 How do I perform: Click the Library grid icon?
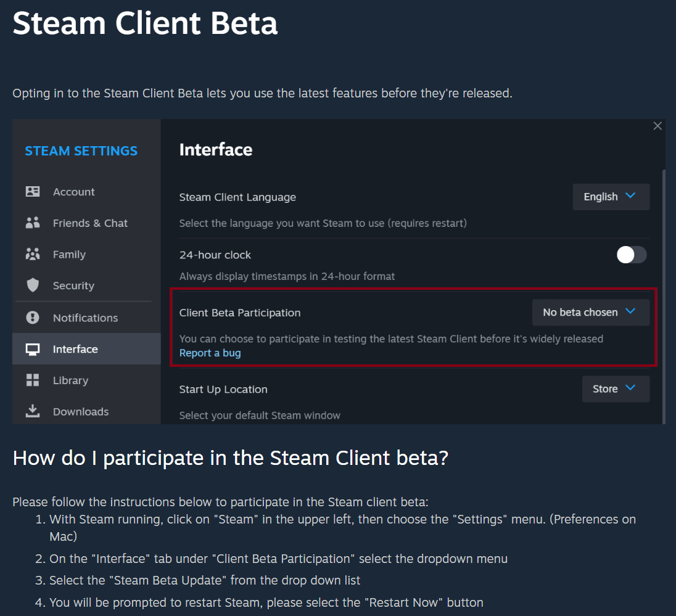coord(33,380)
